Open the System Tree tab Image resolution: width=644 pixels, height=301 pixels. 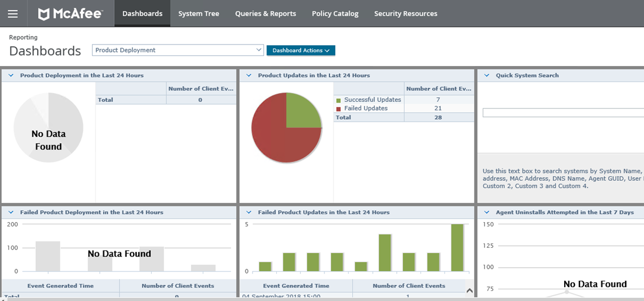tap(199, 13)
